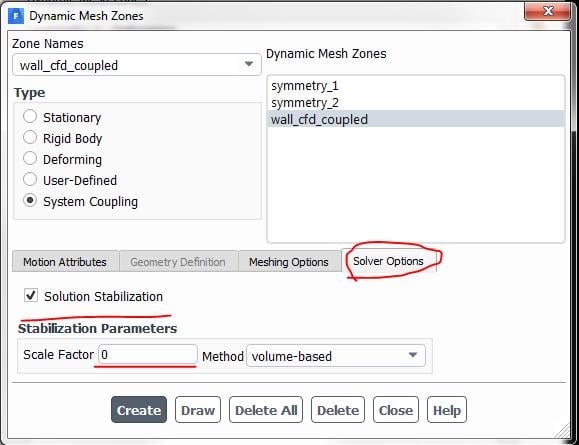The image size is (579, 445).
Task: Expand the Method volume-based dropdown
Action: click(336, 356)
